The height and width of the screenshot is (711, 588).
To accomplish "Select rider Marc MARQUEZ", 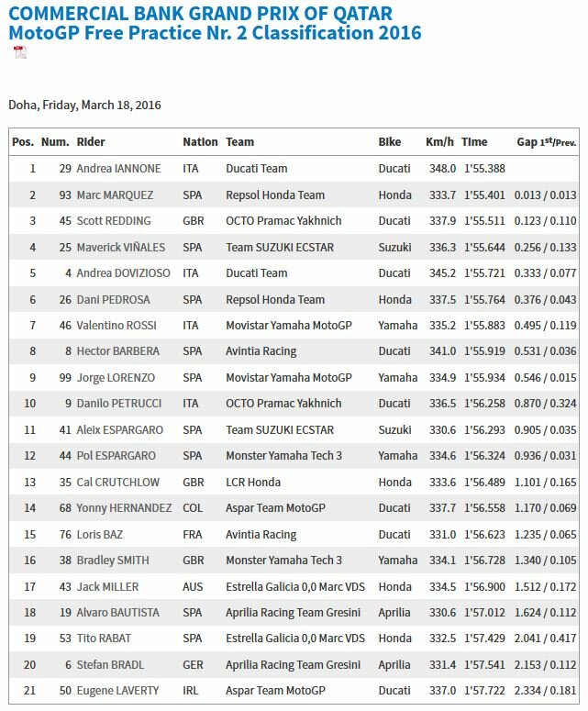I will point(115,195).
